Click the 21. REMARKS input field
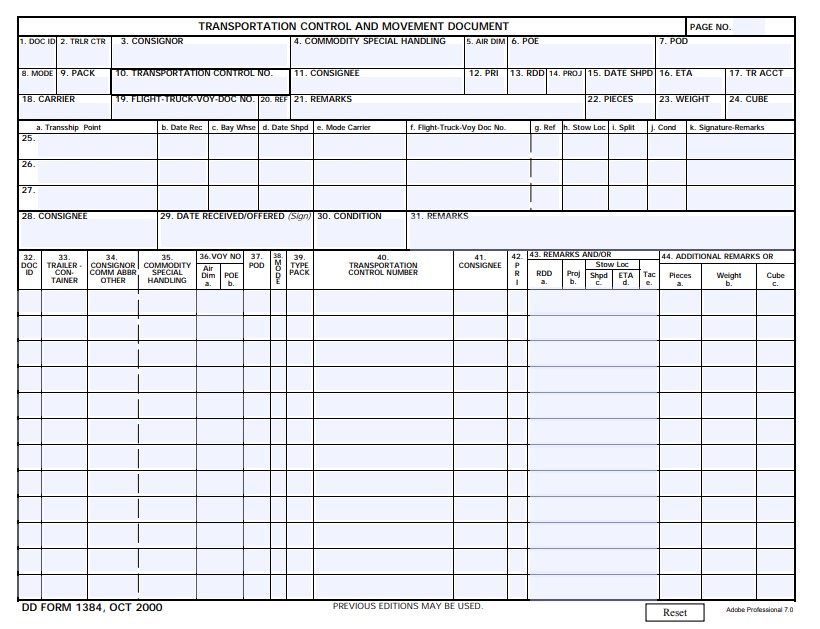This screenshot has width=820, height=629. coord(438,111)
